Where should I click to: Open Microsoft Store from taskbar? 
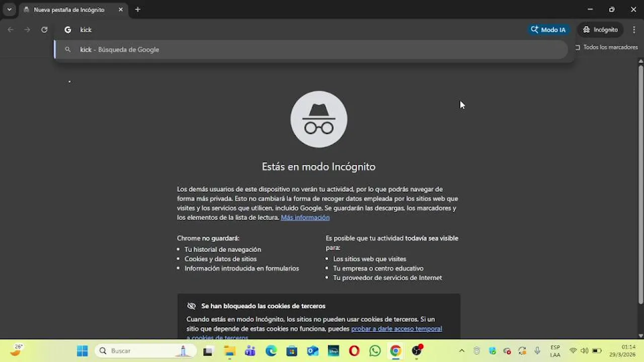click(x=292, y=351)
